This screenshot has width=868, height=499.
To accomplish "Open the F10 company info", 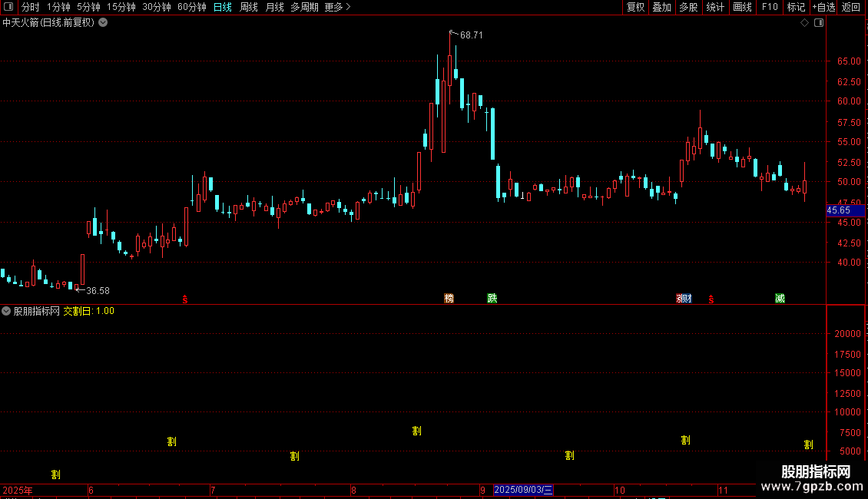I will pyautogui.click(x=770, y=7).
